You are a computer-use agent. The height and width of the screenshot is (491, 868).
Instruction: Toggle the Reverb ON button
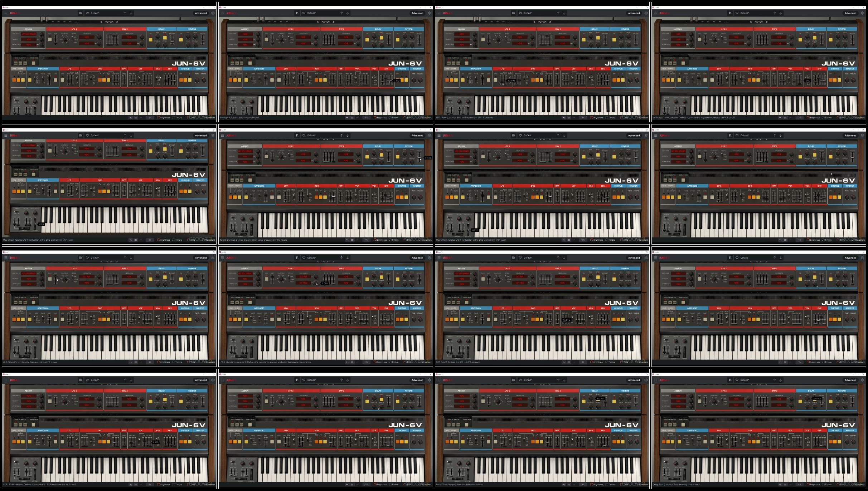tap(181, 40)
